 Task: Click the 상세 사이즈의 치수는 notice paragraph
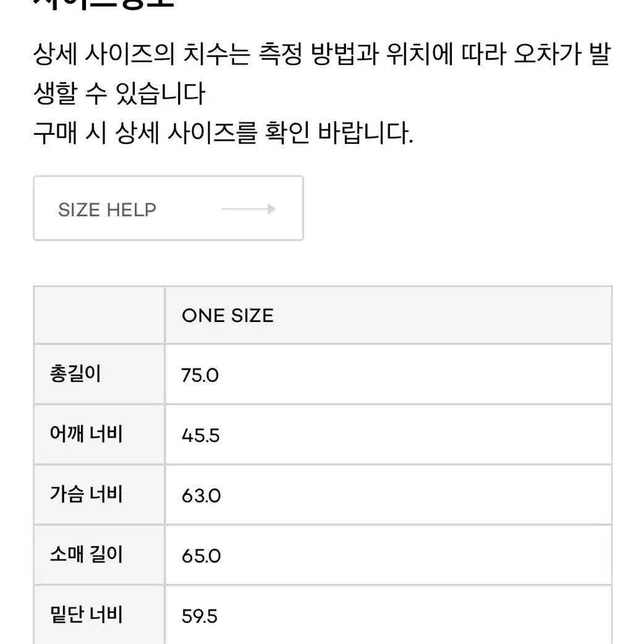(x=322, y=74)
